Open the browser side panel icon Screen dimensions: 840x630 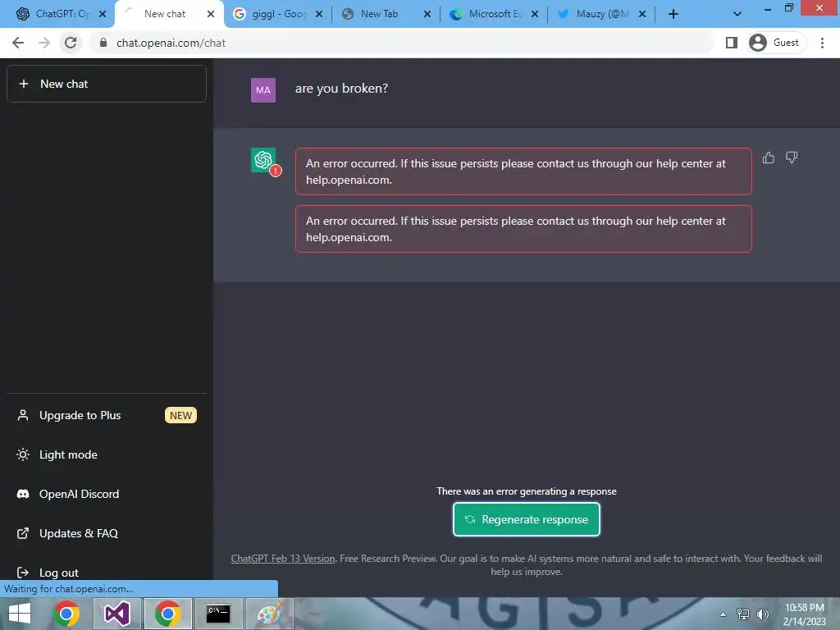(x=731, y=43)
